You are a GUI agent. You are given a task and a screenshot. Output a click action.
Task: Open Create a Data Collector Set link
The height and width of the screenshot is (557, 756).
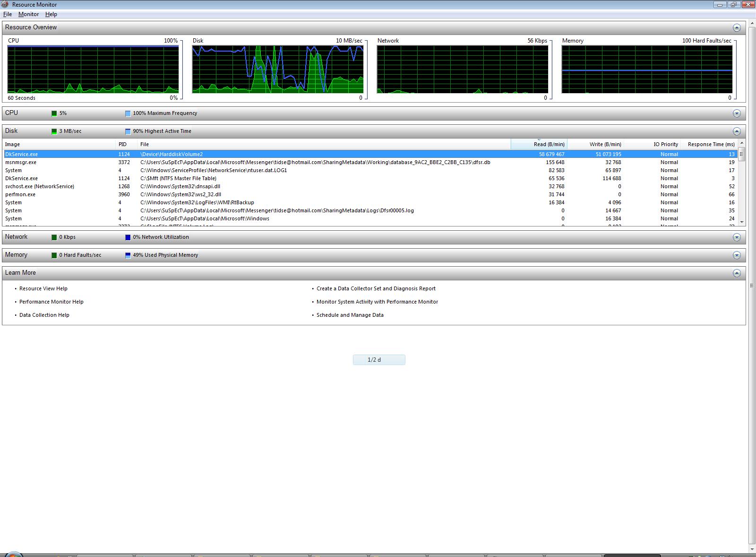tap(376, 288)
